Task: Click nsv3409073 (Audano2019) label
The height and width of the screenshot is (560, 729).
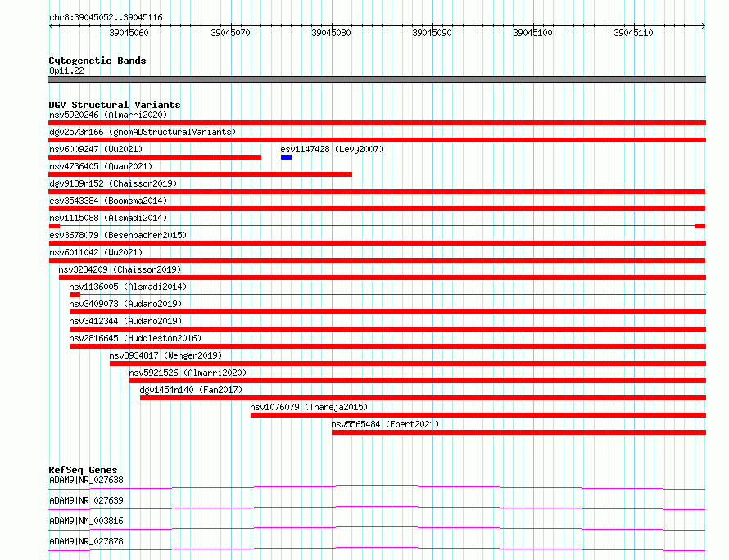Action: (x=125, y=304)
